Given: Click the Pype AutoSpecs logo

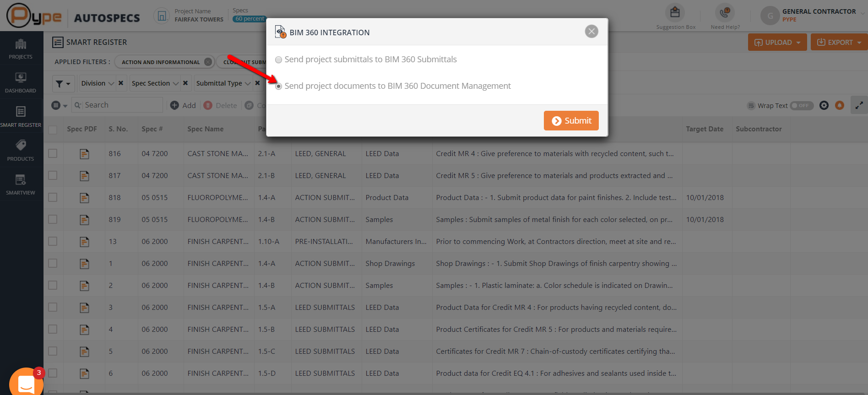Looking at the screenshot, I should [73, 16].
